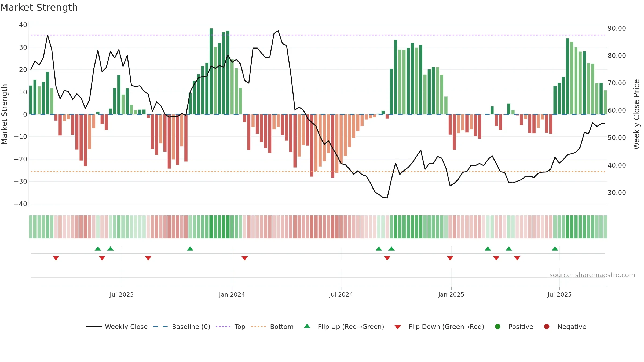Click the Market Strength chart title
The image size is (644, 362).
[39, 8]
